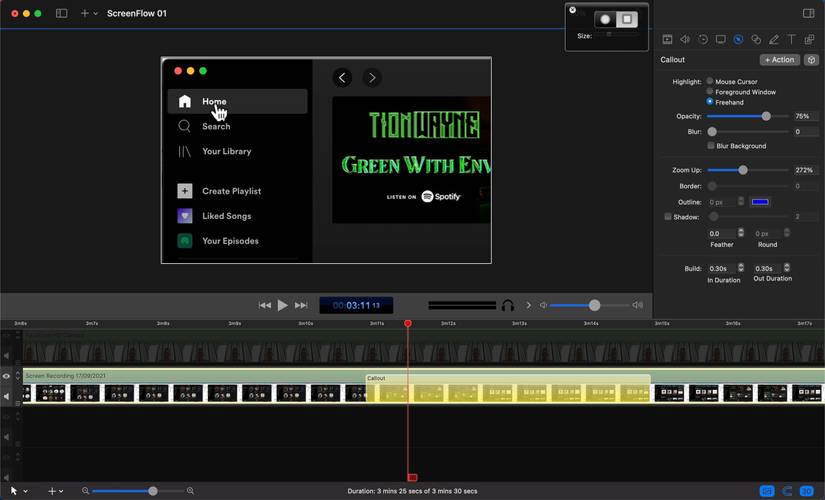This screenshot has height=500, width=825.
Task: Click the Opacity 75% value field
Action: (x=806, y=116)
